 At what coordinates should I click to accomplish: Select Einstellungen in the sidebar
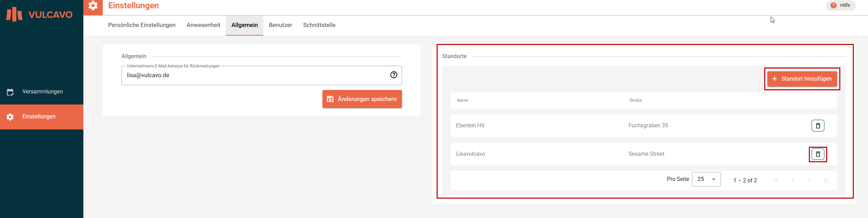click(39, 117)
